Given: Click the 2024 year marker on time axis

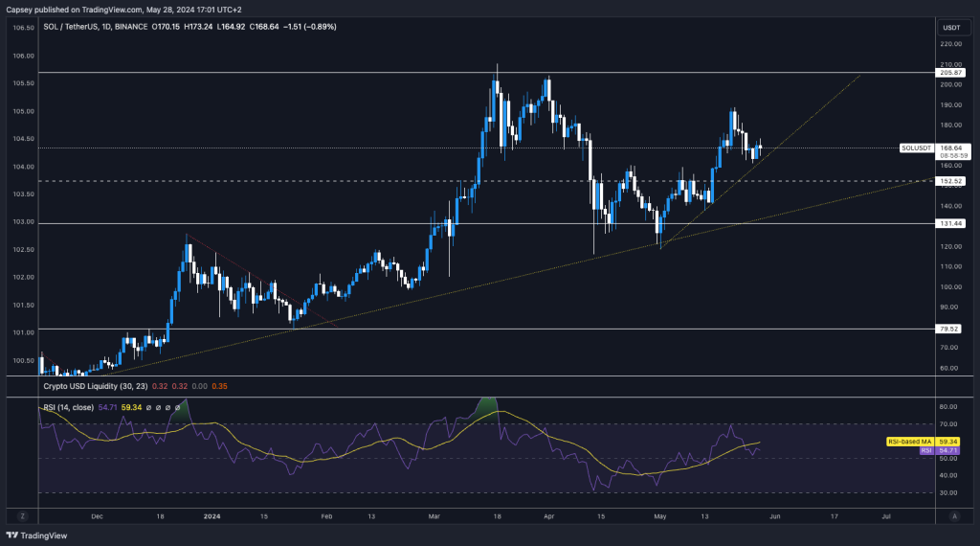Looking at the screenshot, I should pyautogui.click(x=212, y=516).
